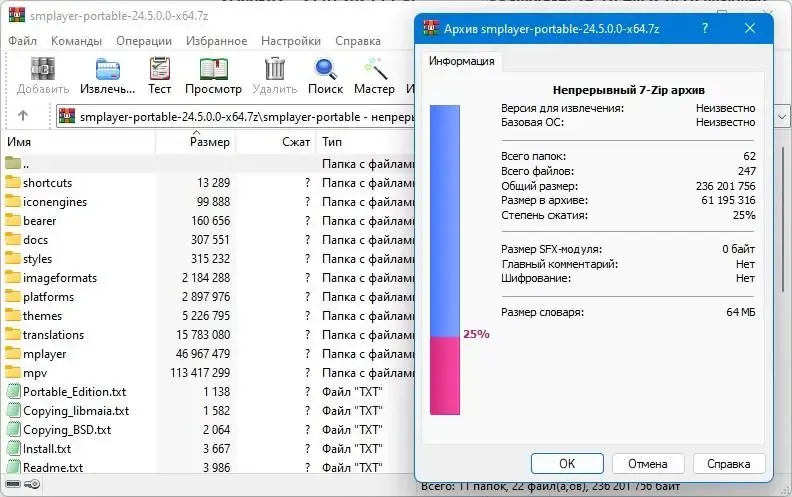Click the translations folder icon

pyautogui.click(x=13, y=334)
